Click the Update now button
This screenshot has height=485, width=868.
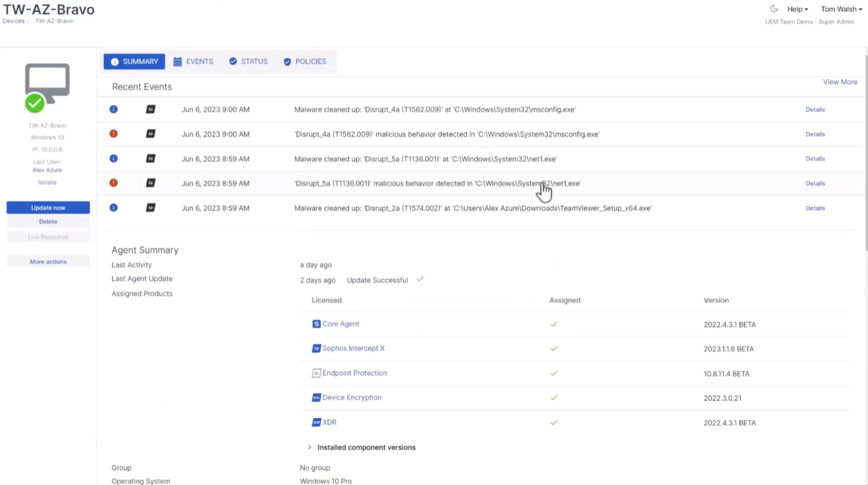pyautogui.click(x=48, y=207)
